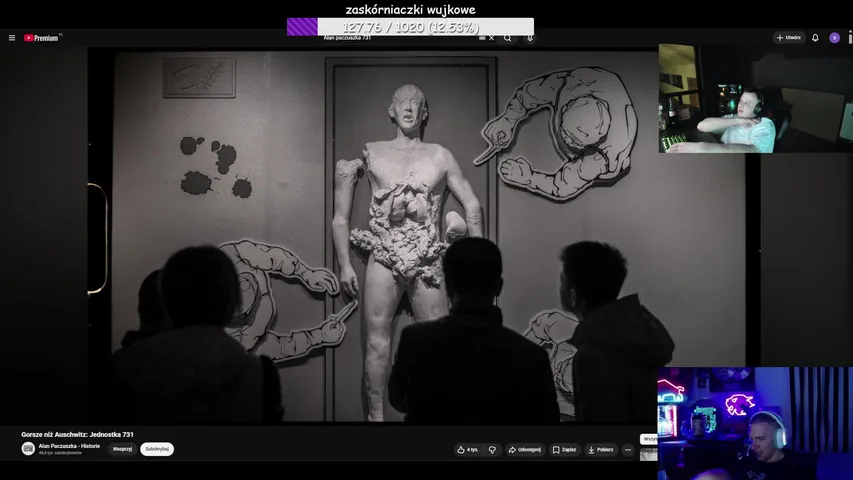Share the video via Udostępnij

point(524,450)
